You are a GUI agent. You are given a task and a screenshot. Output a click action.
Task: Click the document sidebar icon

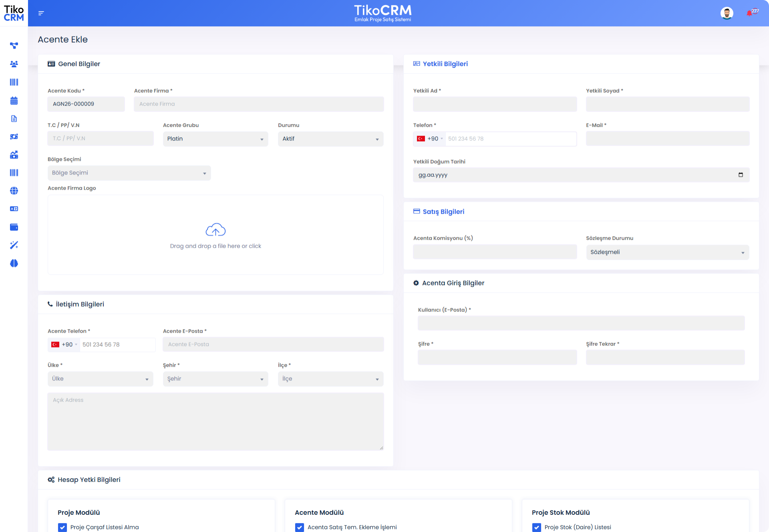pyautogui.click(x=14, y=118)
